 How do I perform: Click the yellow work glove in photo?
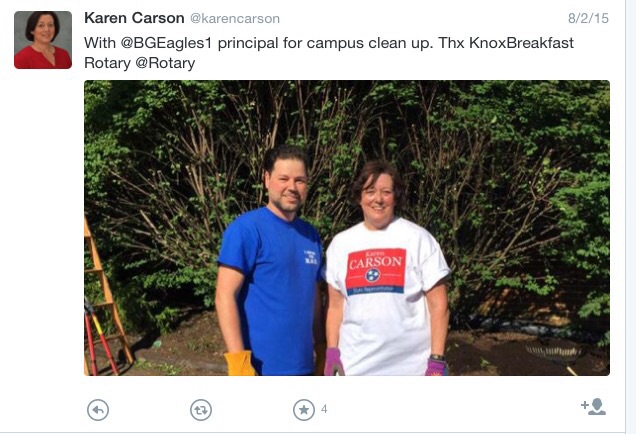coord(239,363)
